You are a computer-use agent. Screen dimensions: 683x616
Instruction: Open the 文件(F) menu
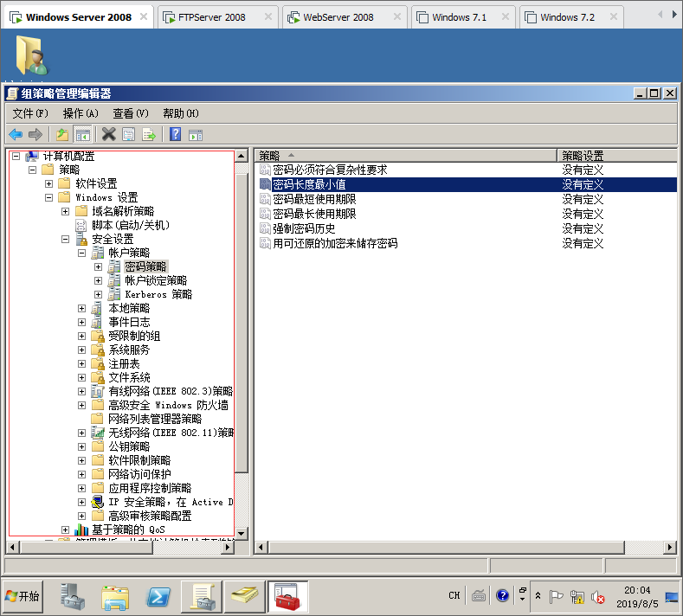pos(30,113)
